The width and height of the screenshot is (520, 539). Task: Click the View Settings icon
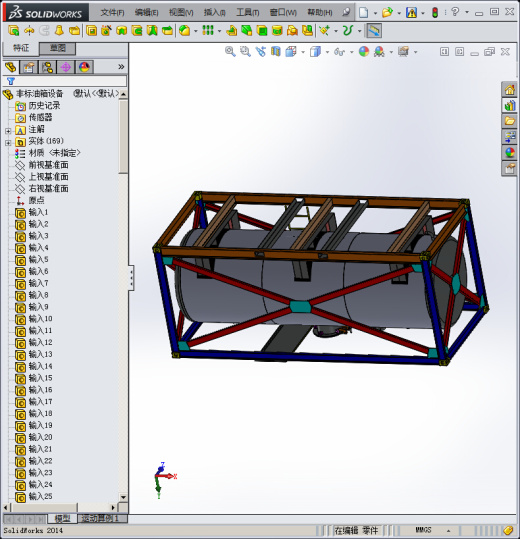click(x=403, y=52)
